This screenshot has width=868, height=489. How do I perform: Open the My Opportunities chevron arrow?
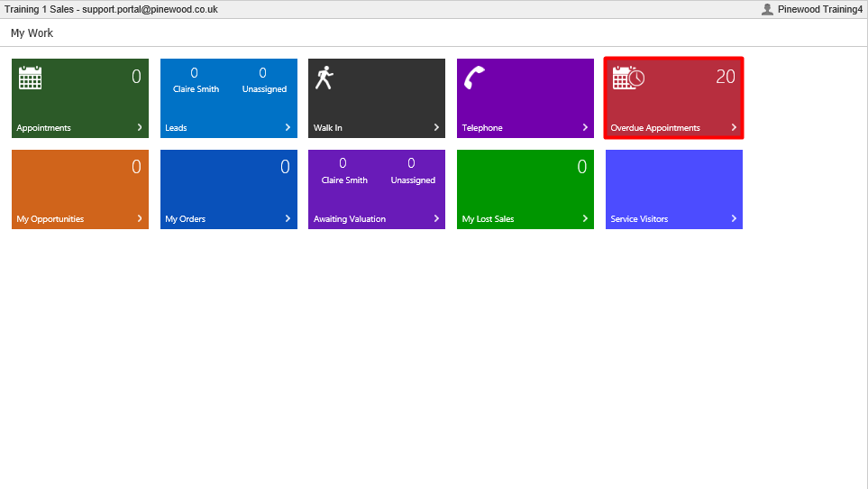[140, 218]
